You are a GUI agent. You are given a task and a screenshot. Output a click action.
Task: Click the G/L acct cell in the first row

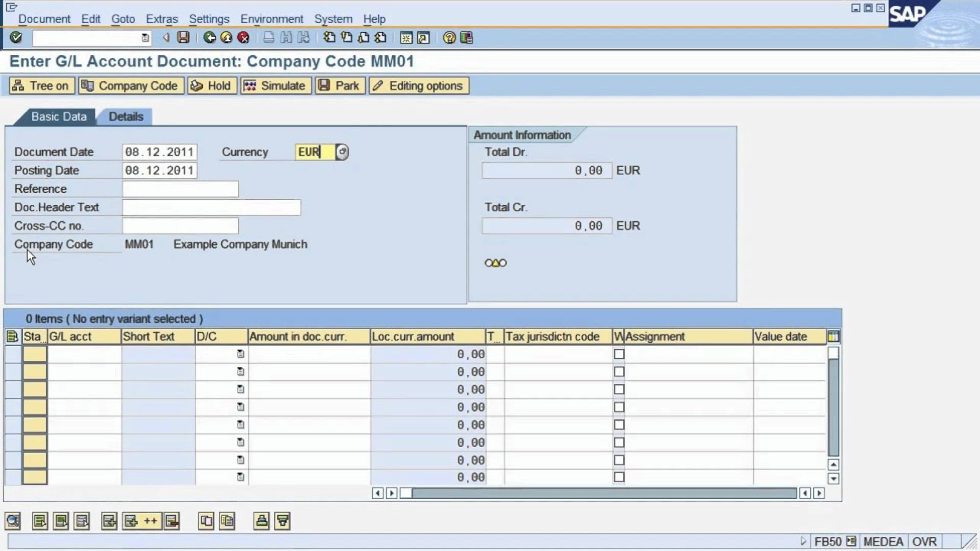click(x=84, y=354)
